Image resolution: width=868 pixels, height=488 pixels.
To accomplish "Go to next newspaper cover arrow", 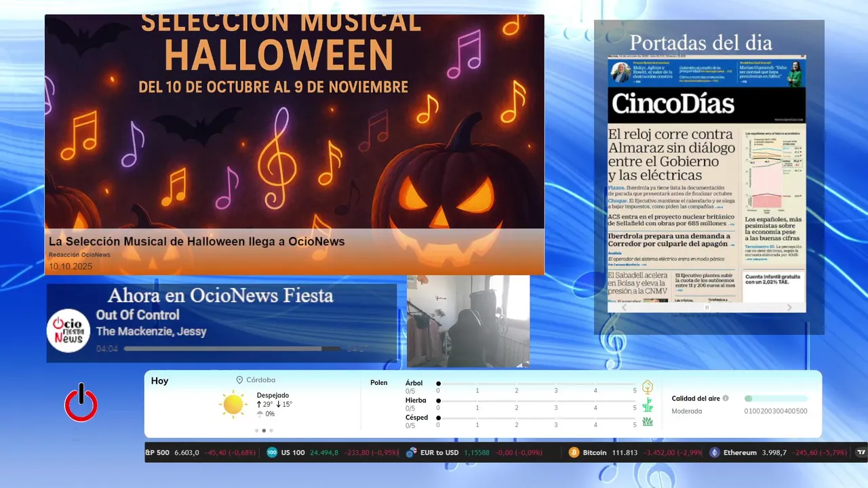I will point(789,308).
